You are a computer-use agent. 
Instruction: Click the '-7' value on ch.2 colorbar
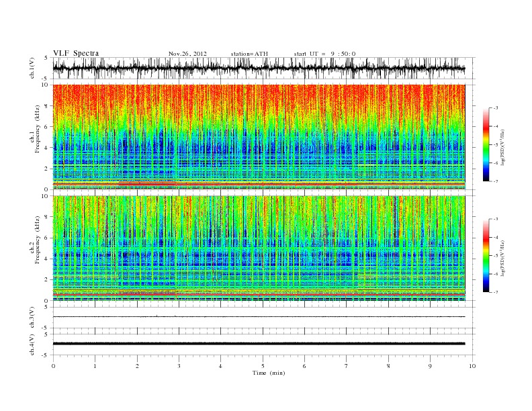pyautogui.click(x=495, y=292)
